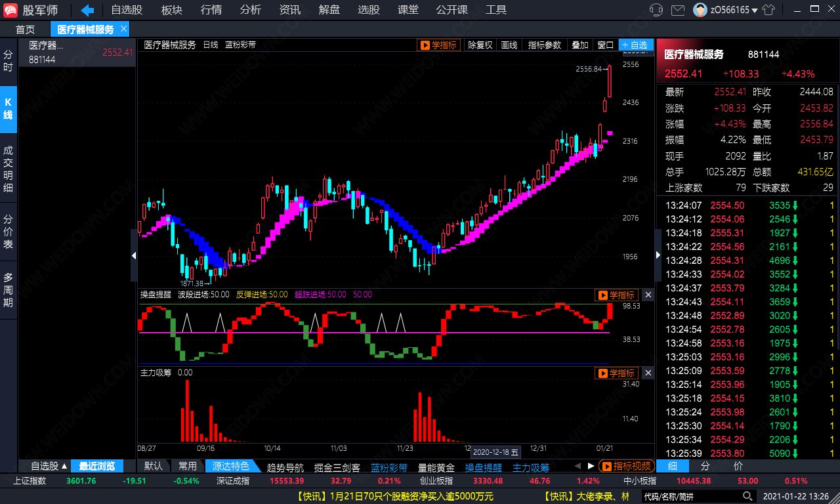This screenshot has width=840, height=504.
Task: Open 成交明细 in sidebar
Action: (8, 169)
